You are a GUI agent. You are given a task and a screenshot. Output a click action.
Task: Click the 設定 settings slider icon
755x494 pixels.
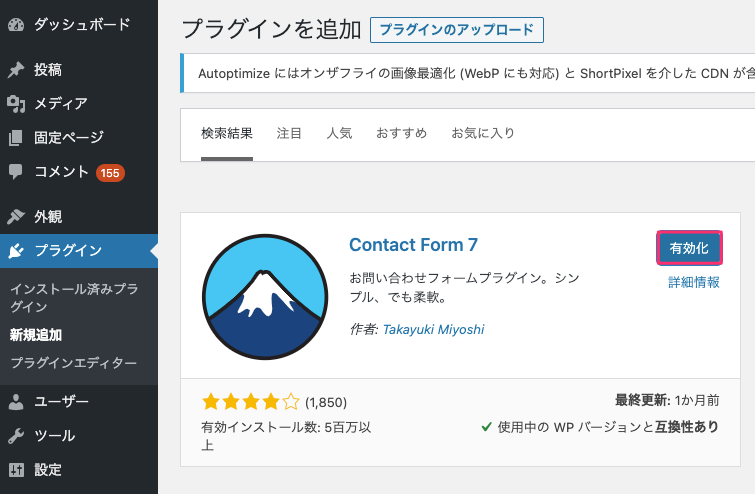tap(16, 469)
